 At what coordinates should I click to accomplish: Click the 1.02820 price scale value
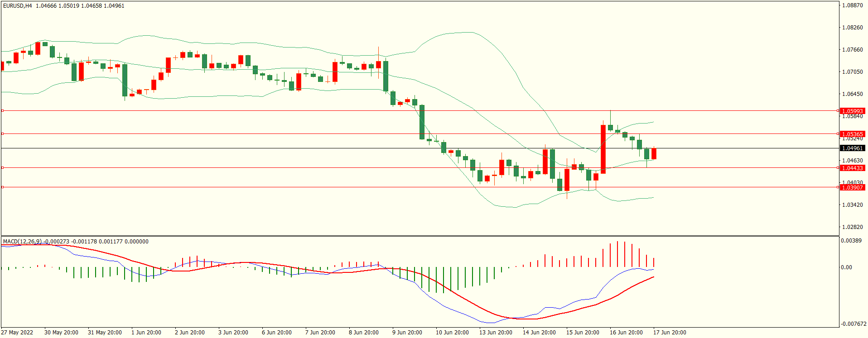tap(852, 227)
